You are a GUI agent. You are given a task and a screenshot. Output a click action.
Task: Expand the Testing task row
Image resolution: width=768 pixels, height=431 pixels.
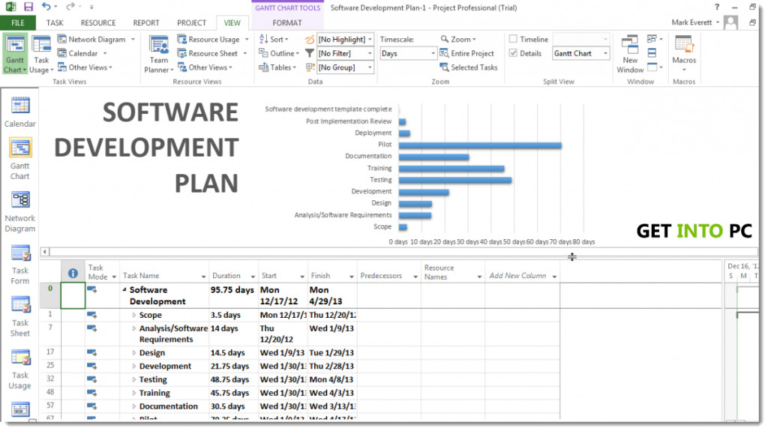click(134, 380)
